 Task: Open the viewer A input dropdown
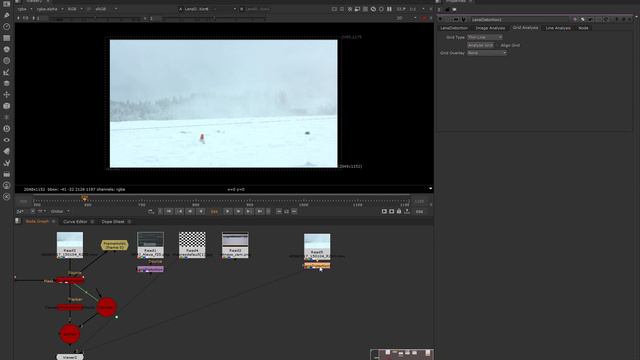[207, 9]
